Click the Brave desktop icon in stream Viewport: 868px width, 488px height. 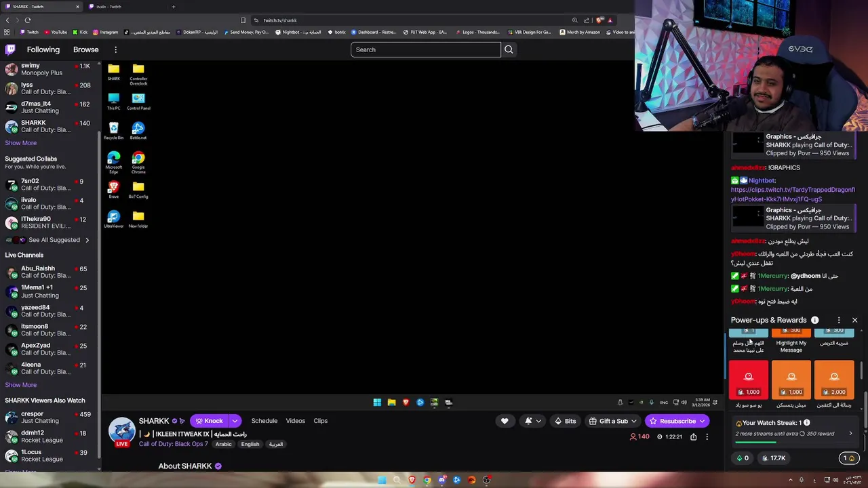tap(113, 189)
